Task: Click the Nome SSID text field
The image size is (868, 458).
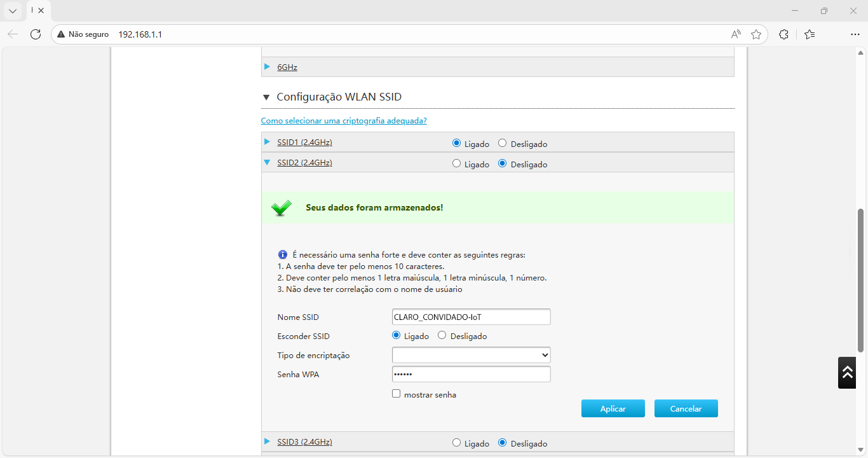Action: click(x=471, y=317)
